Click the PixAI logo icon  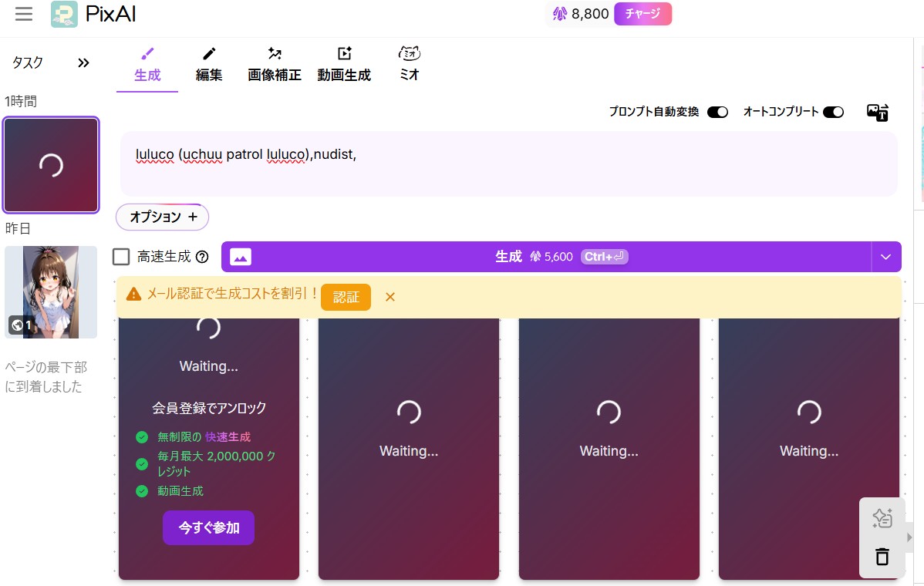[64, 14]
